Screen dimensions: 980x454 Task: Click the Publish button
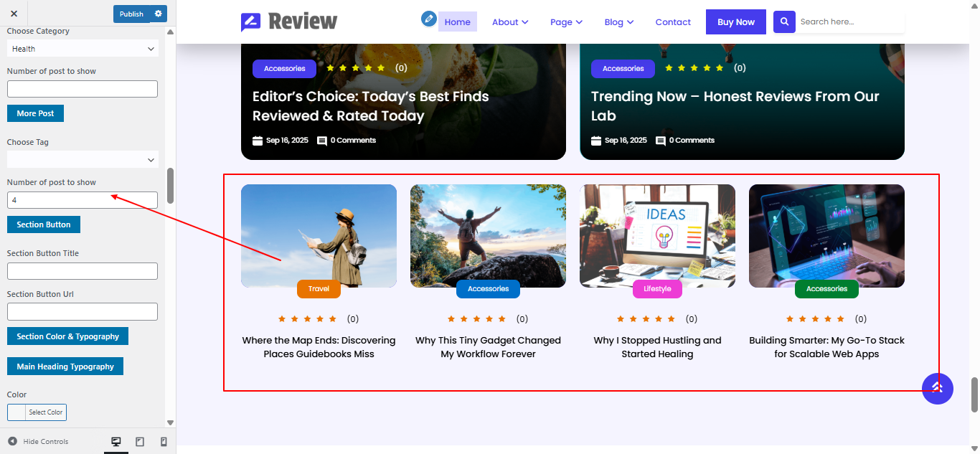coord(131,14)
